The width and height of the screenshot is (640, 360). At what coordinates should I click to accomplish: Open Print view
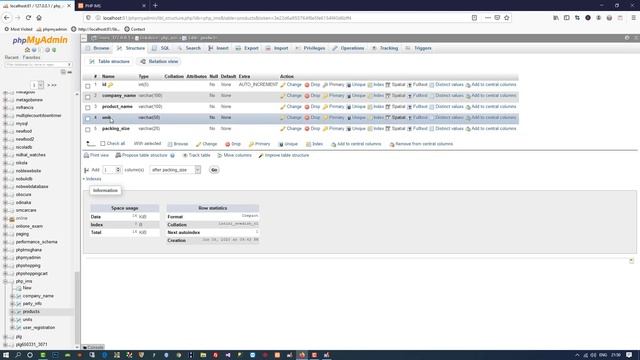[x=96, y=156]
